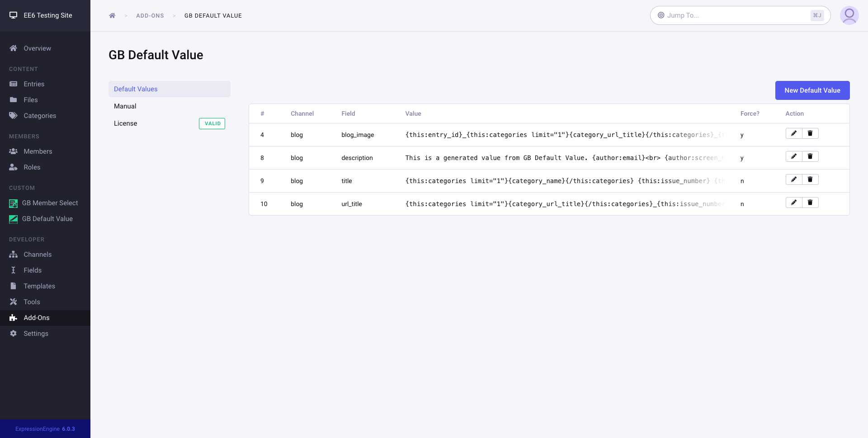Click the Channel column header

[302, 113]
